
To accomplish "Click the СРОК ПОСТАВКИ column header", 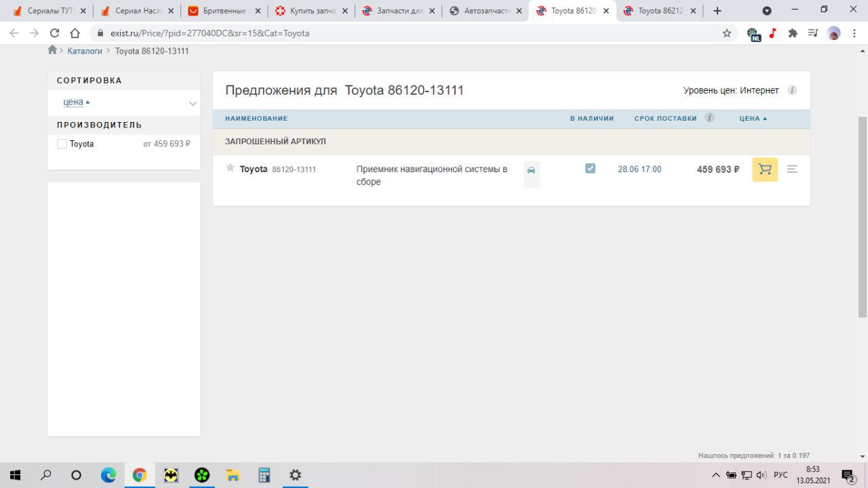I will pyautogui.click(x=665, y=118).
